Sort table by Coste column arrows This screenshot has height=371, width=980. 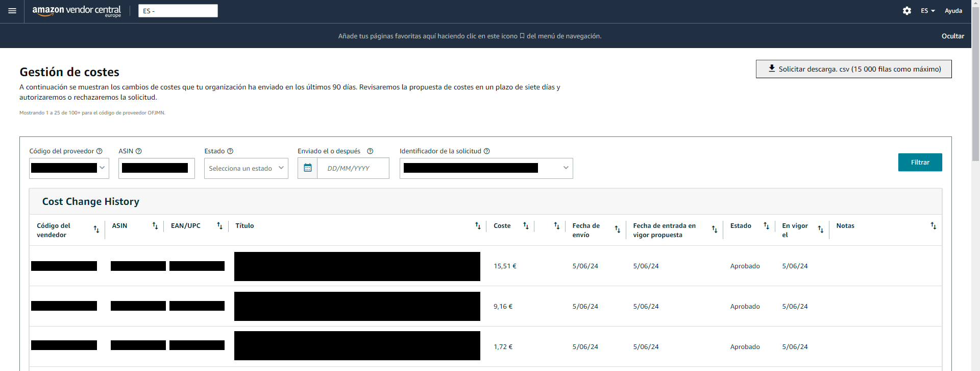(x=526, y=226)
